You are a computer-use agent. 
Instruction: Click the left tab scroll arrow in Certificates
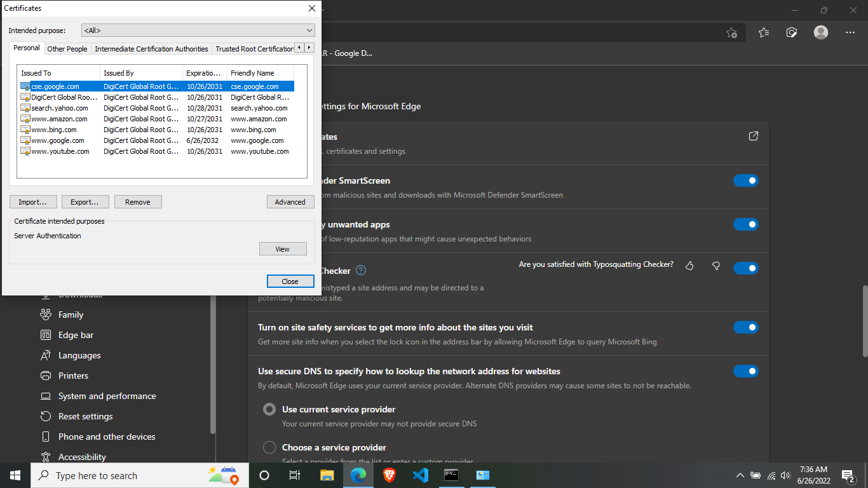(x=301, y=48)
